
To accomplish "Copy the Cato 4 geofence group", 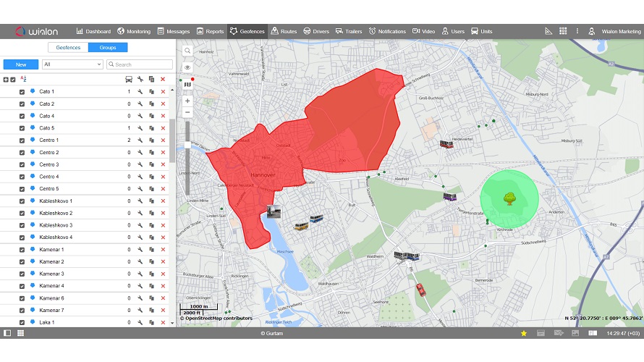I will coord(151,116).
